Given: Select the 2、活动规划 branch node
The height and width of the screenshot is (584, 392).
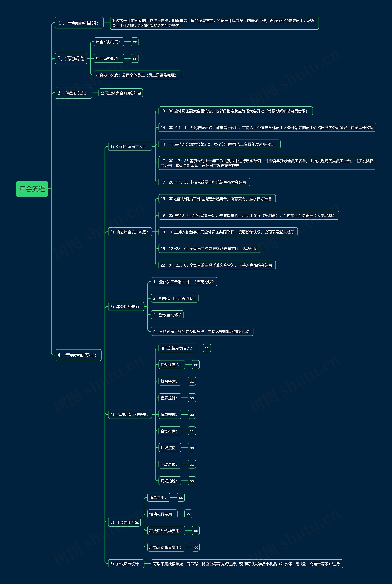Looking at the screenshot, I should click(x=71, y=58).
